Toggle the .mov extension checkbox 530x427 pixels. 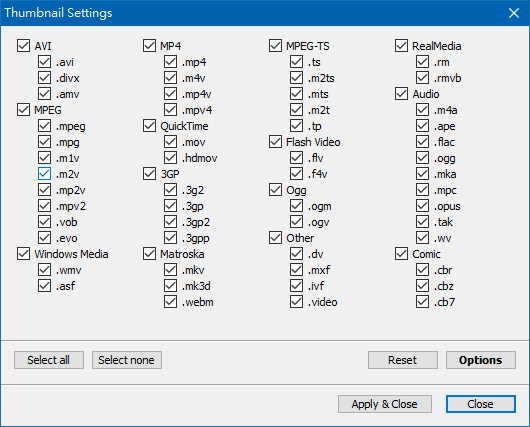click(170, 142)
